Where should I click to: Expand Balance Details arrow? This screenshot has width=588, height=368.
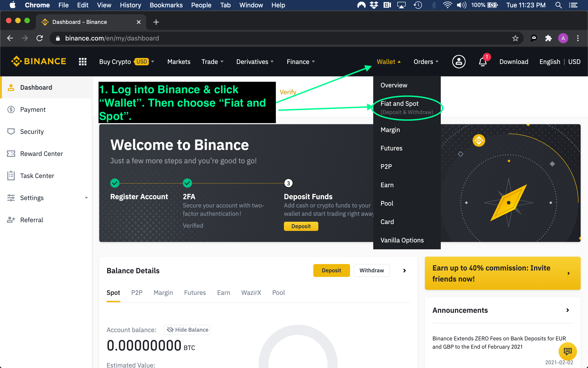click(404, 271)
